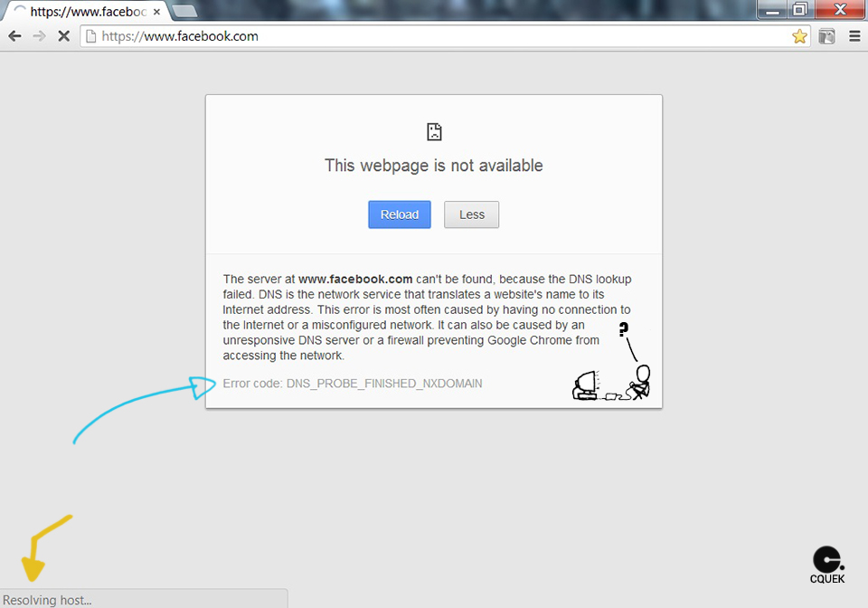Stop loading the page with X icon

coord(64,36)
